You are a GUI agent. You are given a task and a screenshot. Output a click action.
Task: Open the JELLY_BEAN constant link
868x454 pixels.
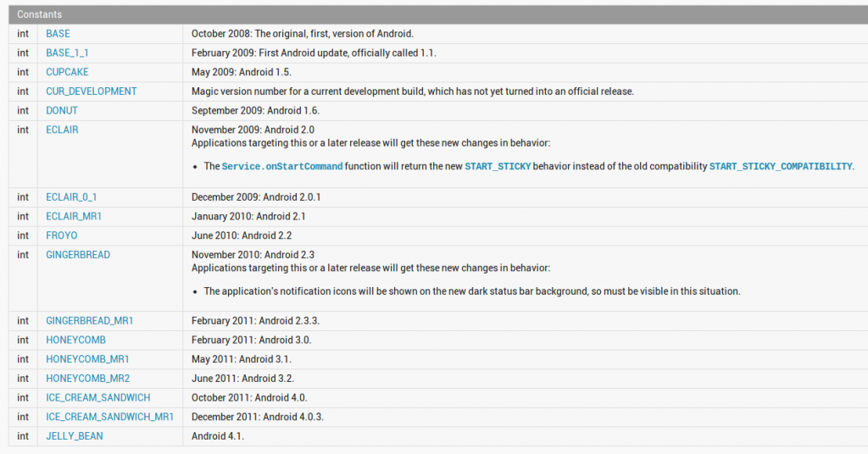(75, 436)
